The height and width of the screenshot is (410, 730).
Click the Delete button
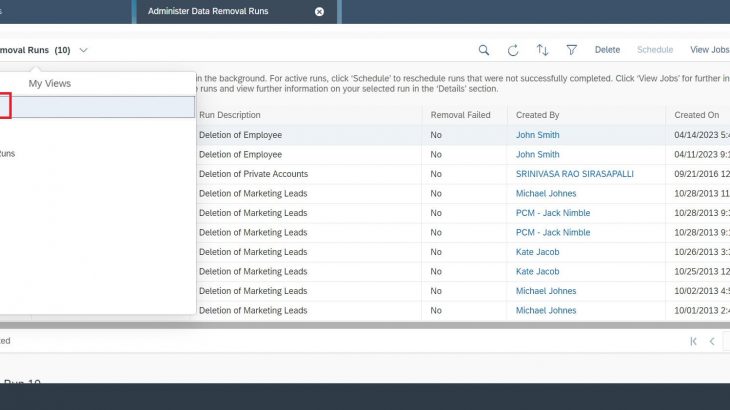[x=607, y=50]
